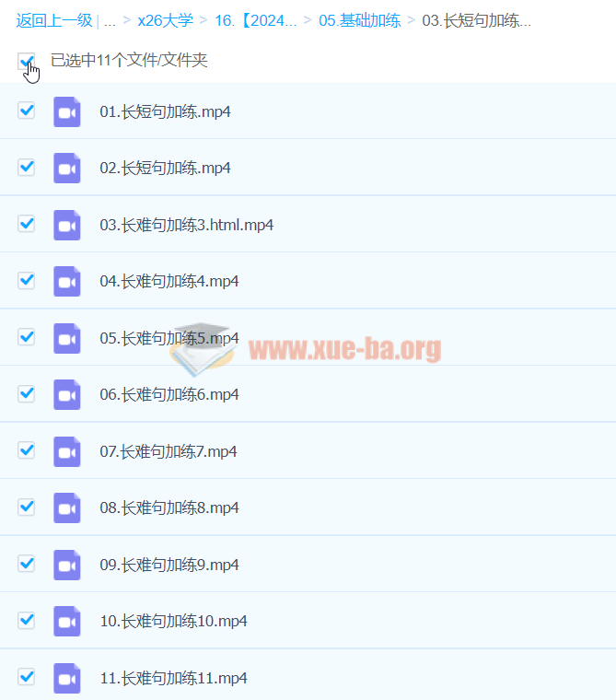The height and width of the screenshot is (700, 616).
Task: Toggle checkbox for 05.长难句加练5.mp4
Action: [27, 337]
